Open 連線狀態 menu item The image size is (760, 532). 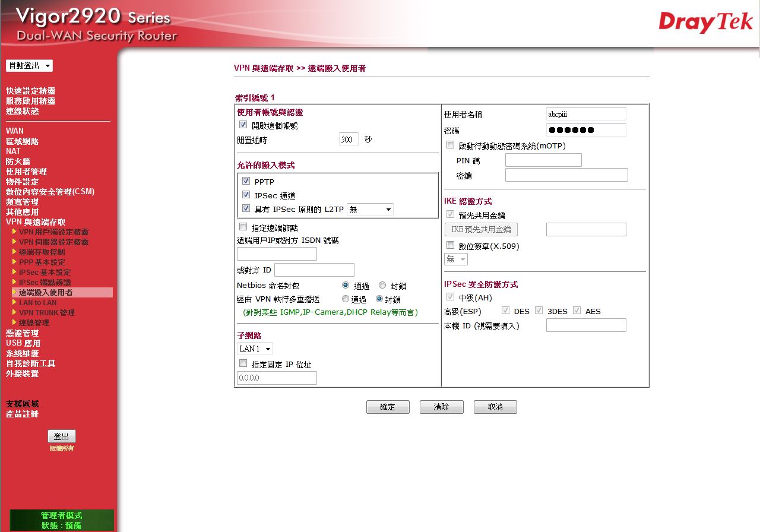pyautogui.click(x=23, y=111)
